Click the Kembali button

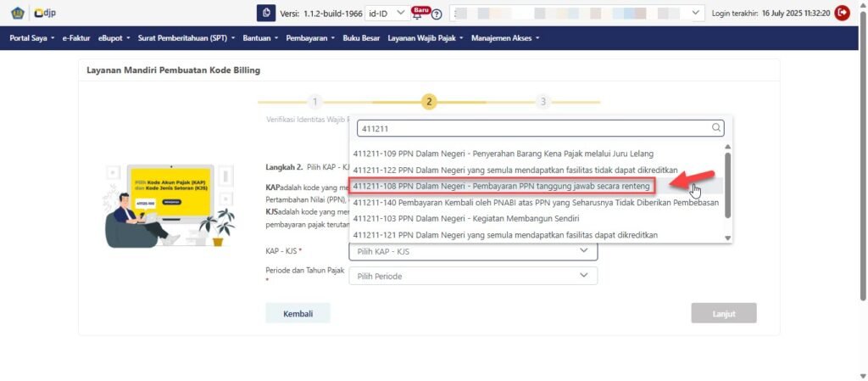(298, 313)
